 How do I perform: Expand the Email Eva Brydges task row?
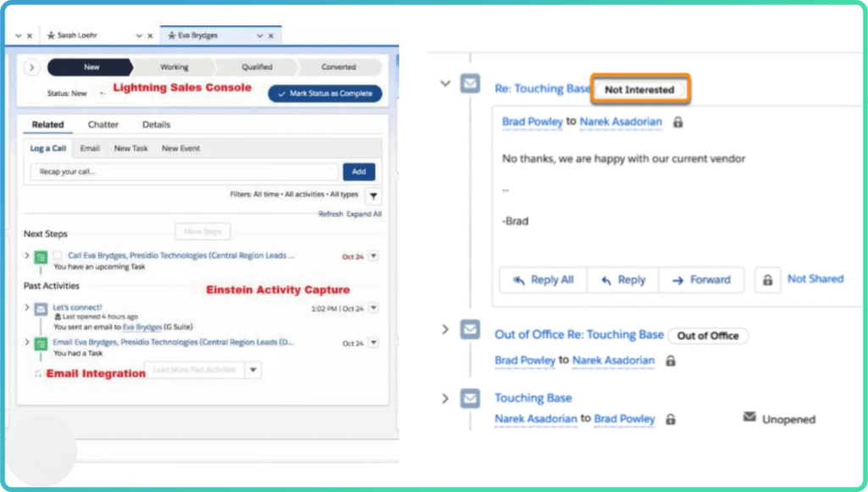click(x=26, y=342)
